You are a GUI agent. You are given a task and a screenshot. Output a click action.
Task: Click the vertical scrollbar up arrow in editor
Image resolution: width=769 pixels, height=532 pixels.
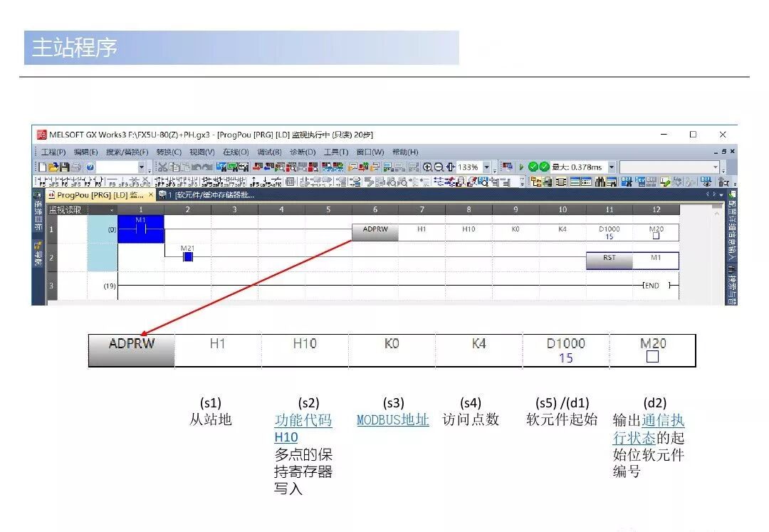click(717, 214)
